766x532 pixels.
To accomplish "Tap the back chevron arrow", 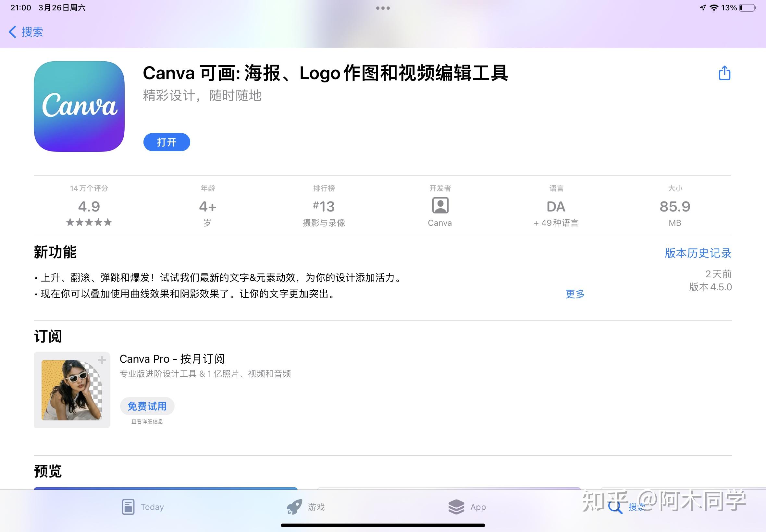I will click(12, 32).
